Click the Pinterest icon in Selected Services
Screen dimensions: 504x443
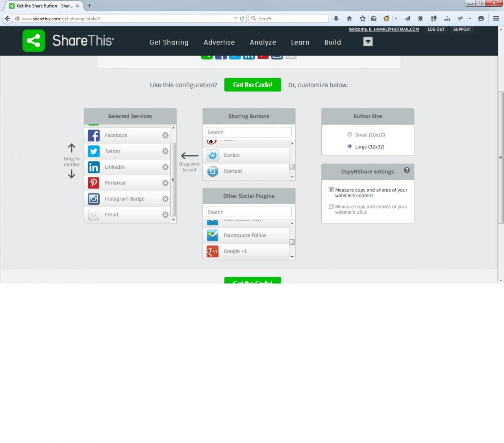(x=94, y=183)
